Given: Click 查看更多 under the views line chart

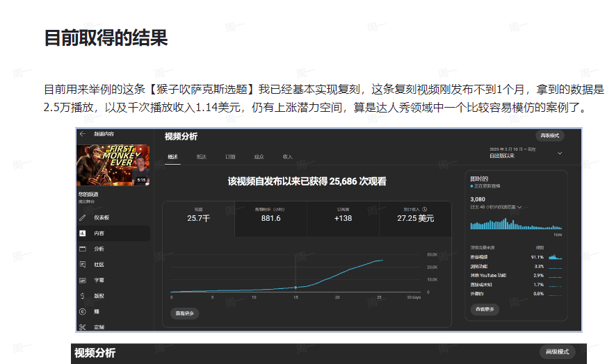Looking at the screenshot, I should 184,313.
